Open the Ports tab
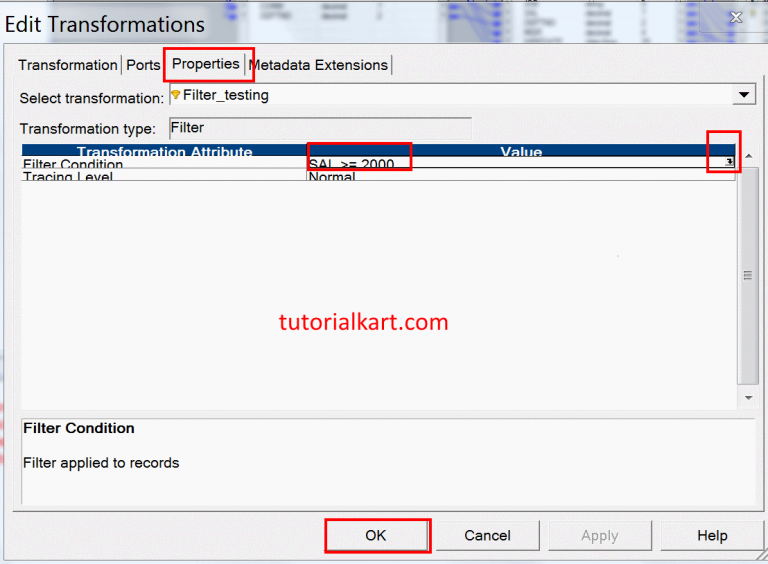 143,65
